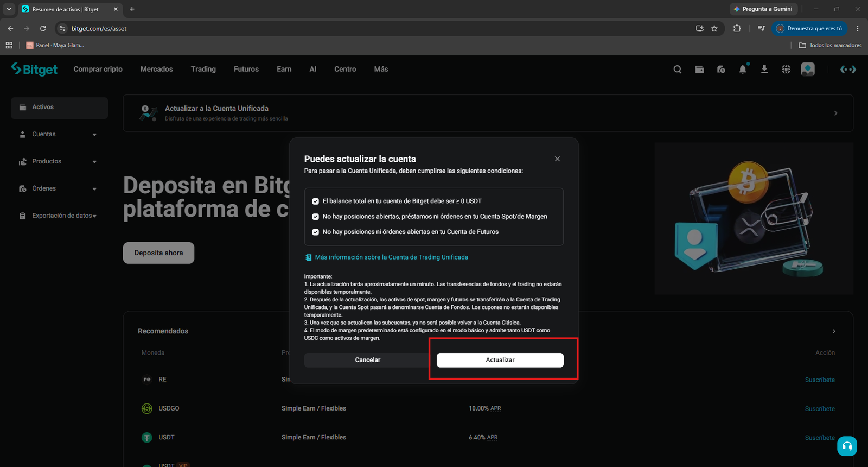The height and width of the screenshot is (467, 868).
Task: Open Más información sobre Cuenta Unificada link
Action: [x=392, y=257]
